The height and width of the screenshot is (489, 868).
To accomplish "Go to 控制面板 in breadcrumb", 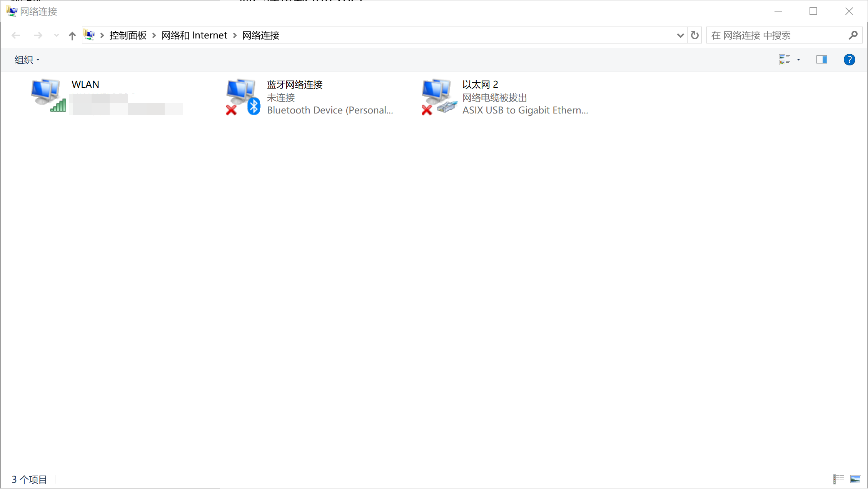I will coord(128,35).
